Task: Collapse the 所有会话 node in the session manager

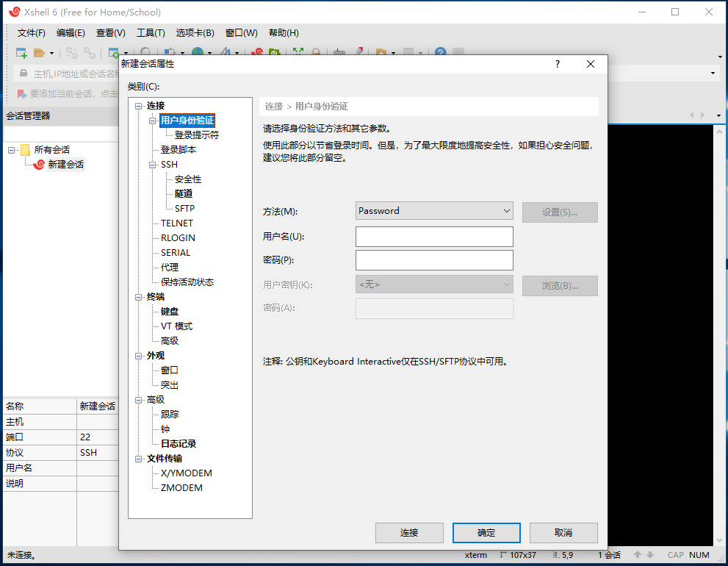Action: [x=12, y=150]
